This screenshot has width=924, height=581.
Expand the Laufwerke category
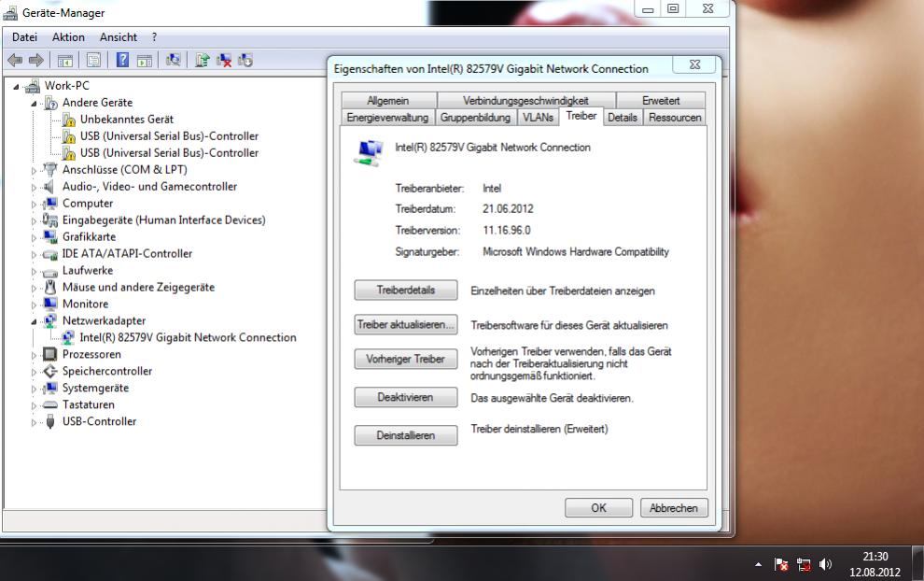(34, 271)
